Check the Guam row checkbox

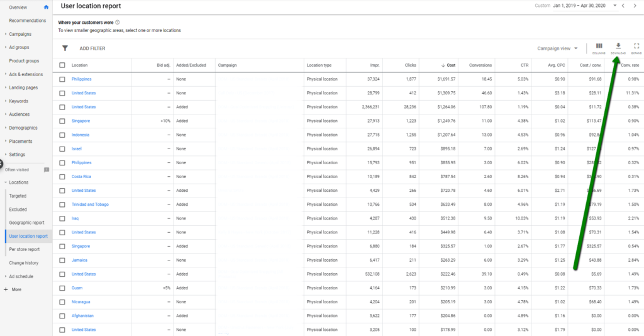[x=62, y=288]
